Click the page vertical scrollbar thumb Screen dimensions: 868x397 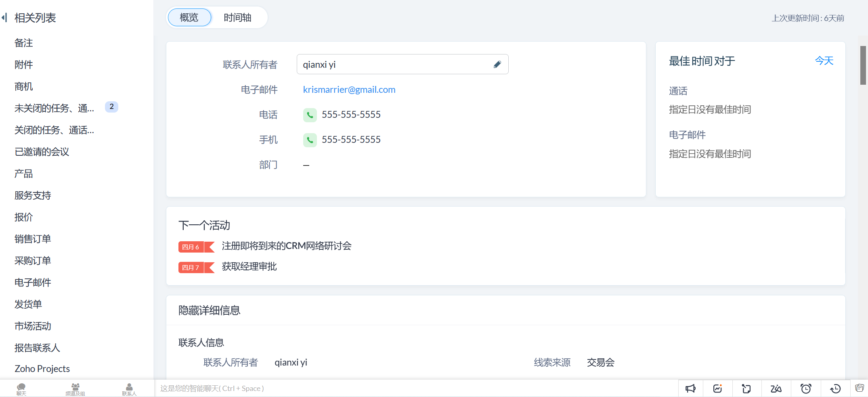pos(863,65)
